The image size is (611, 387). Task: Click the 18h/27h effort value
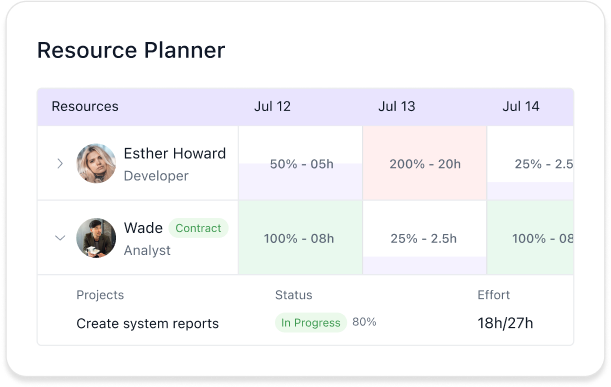505,323
